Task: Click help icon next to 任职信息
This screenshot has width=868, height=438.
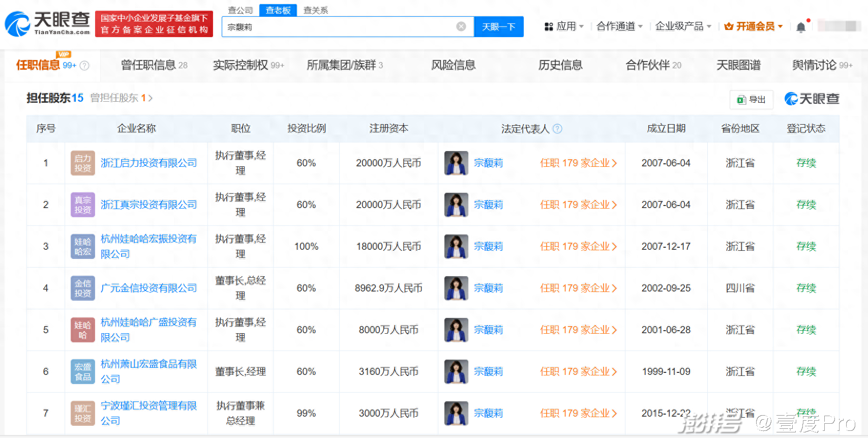Action: 85,66
